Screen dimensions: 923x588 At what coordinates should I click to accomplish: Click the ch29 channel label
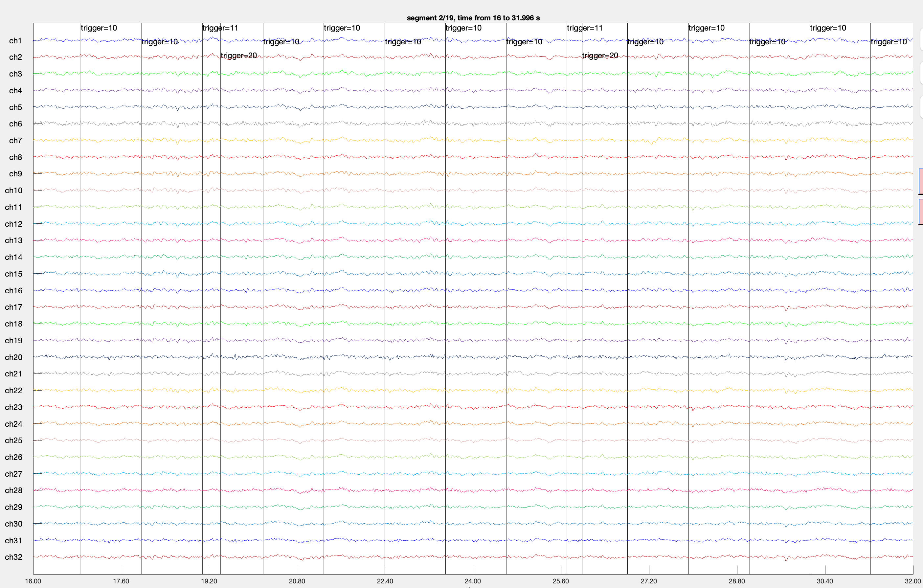13,507
